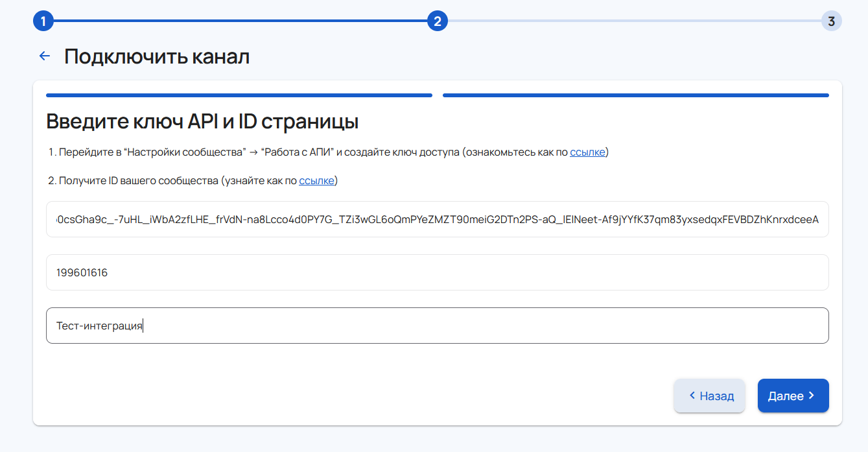Open the ссылке link for creating access key
Viewport: 868px width, 452px height.
[587, 152]
